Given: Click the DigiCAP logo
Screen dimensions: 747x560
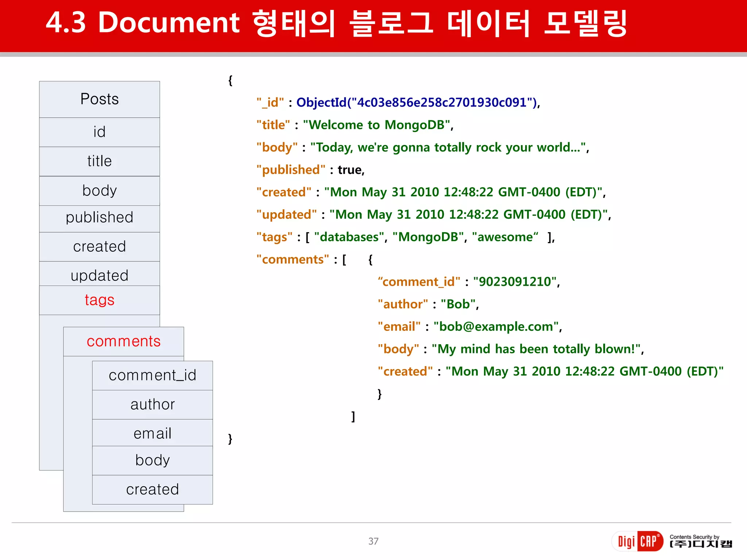Looking at the screenshot, I should (638, 541).
